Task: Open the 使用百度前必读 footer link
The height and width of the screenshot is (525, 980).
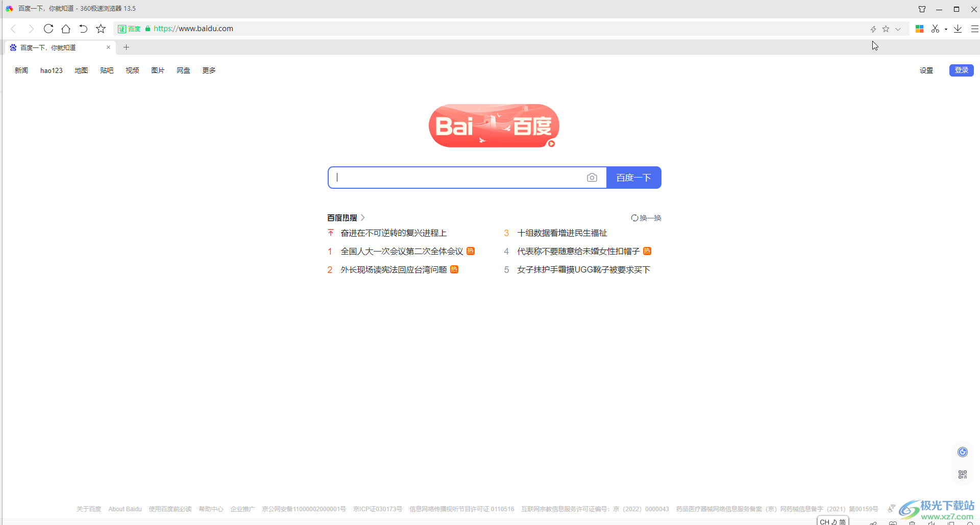Action: (170, 509)
